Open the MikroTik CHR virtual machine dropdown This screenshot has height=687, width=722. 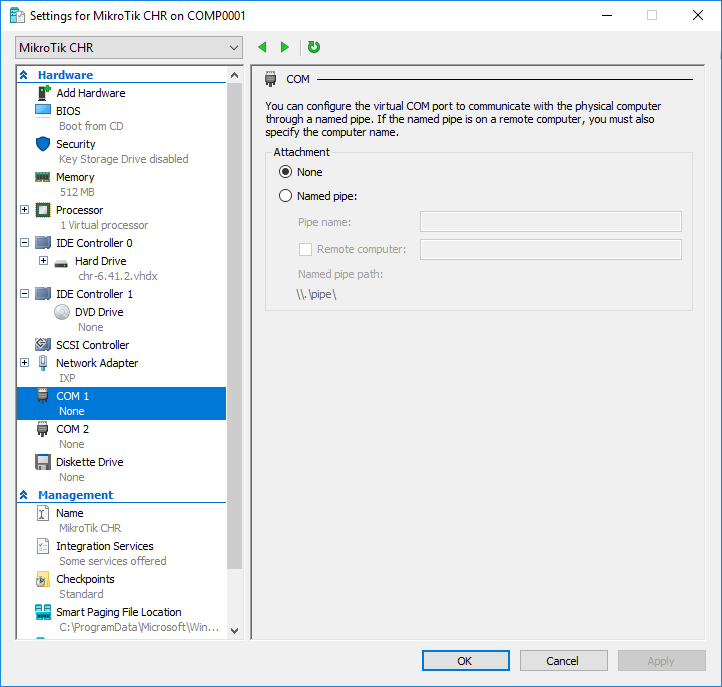[129, 48]
